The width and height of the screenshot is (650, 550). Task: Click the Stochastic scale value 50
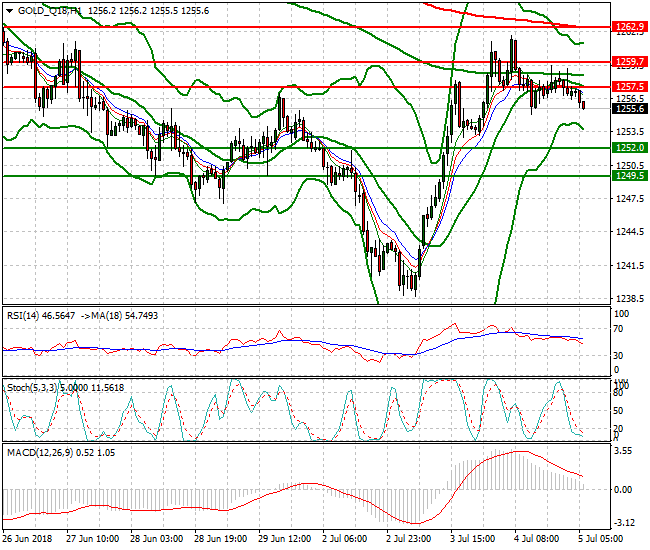tap(618, 411)
